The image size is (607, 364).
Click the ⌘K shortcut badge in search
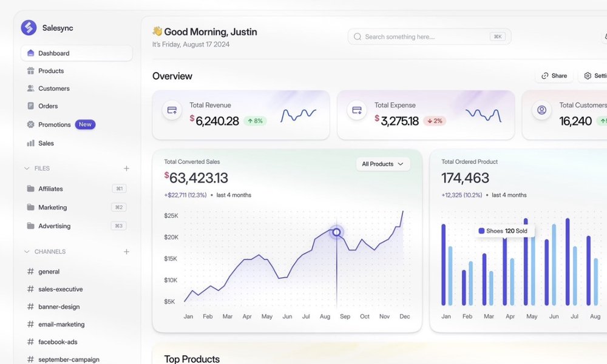pos(498,36)
